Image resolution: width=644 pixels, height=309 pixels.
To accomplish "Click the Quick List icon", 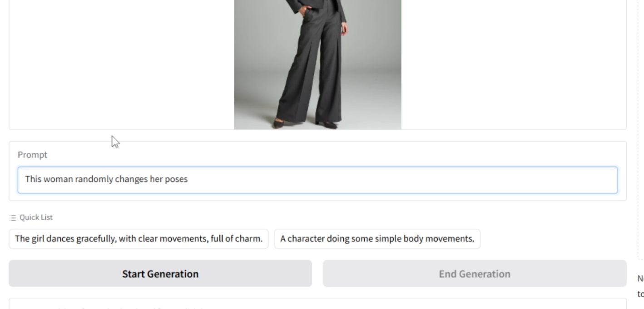I will [13, 218].
